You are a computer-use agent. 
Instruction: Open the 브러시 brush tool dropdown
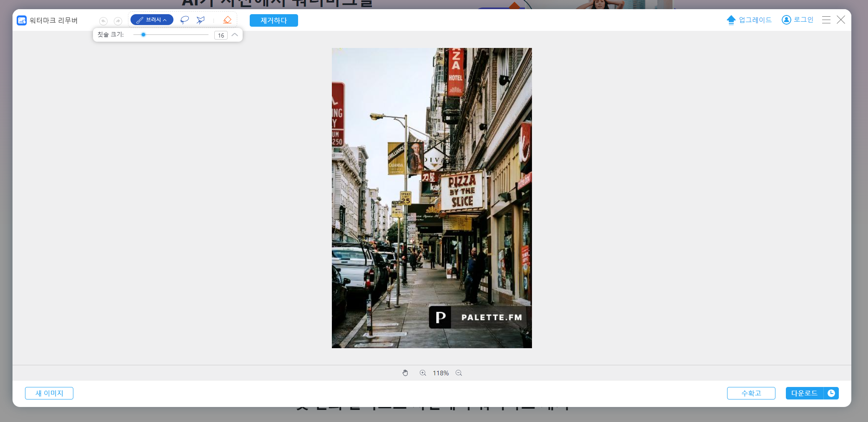pos(152,20)
